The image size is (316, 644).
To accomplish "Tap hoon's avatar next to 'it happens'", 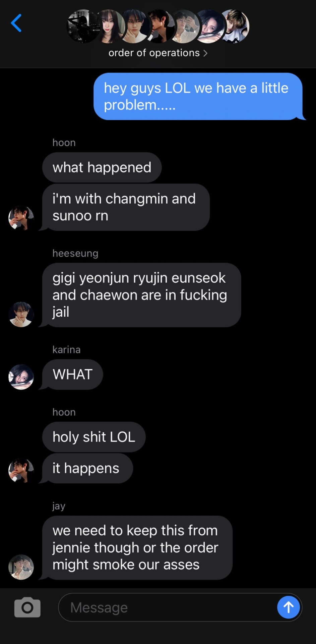I will (x=21, y=471).
